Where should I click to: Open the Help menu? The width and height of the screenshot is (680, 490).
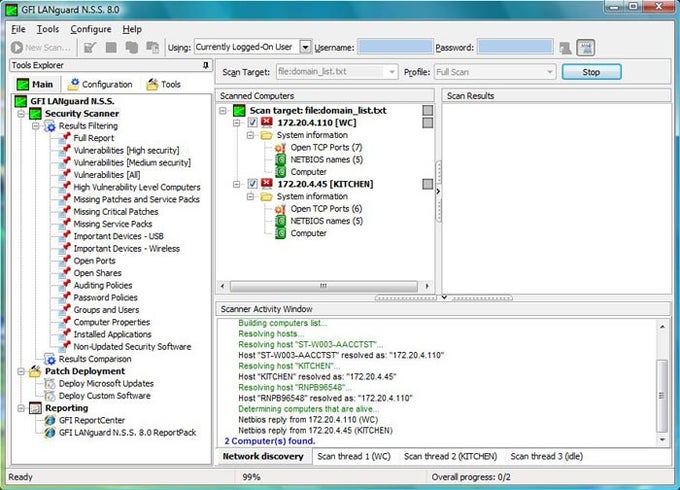click(x=132, y=29)
